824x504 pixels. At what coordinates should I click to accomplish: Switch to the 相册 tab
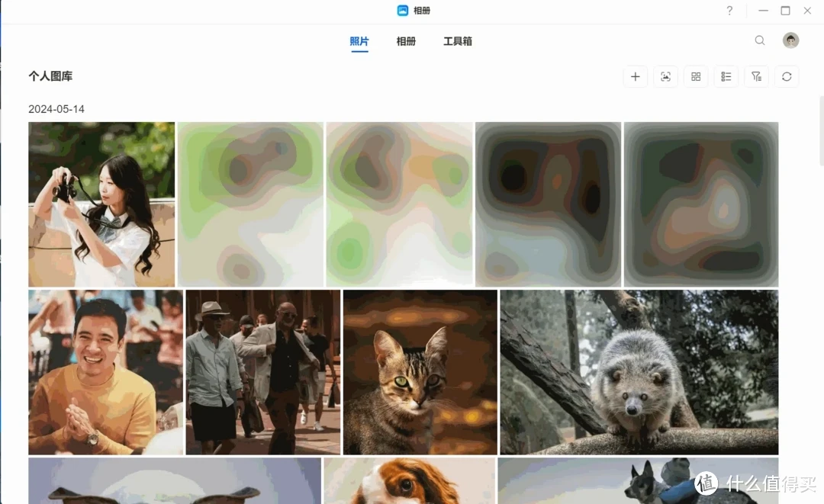click(406, 41)
